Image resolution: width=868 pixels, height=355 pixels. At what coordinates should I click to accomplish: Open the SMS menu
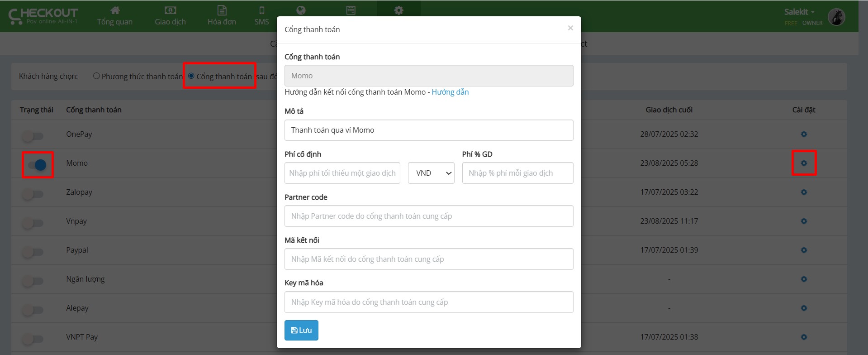(x=261, y=16)
